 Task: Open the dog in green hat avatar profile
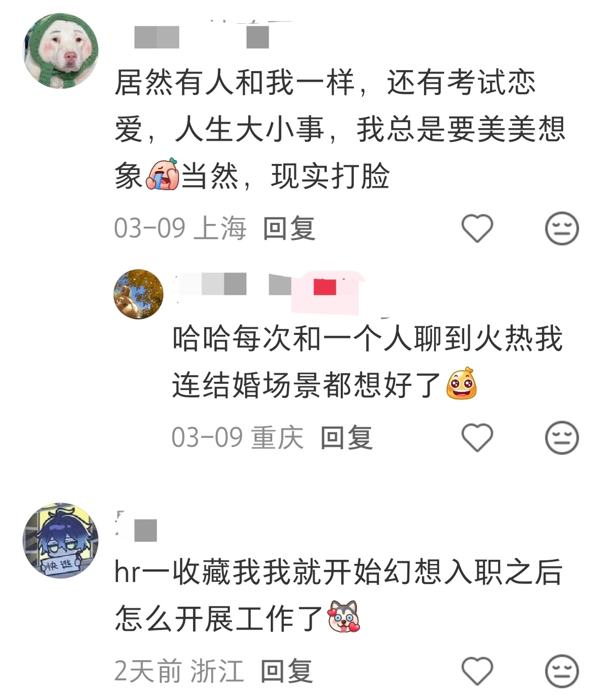pyautogui.click(x=60, y=50)
